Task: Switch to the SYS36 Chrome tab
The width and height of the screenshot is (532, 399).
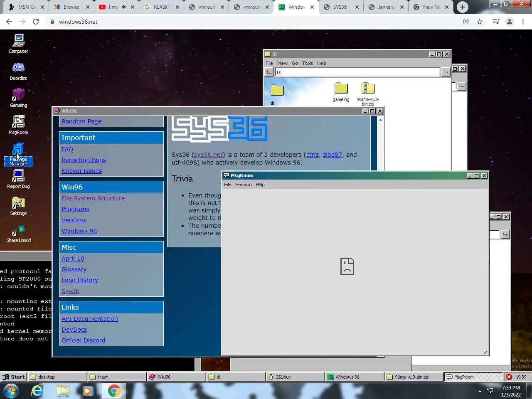Action: click(340, 7)
